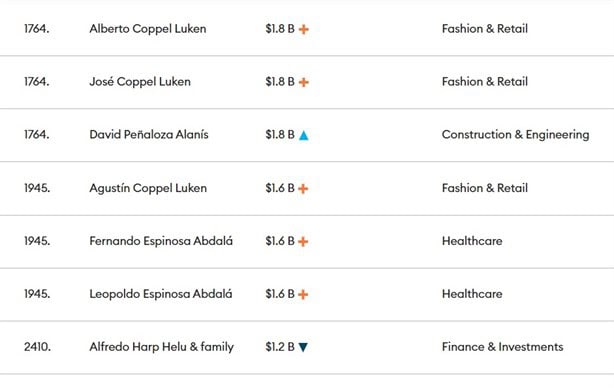Click the orange plus icon in Fernando Espinosa Abdalá row

point(303,242)
